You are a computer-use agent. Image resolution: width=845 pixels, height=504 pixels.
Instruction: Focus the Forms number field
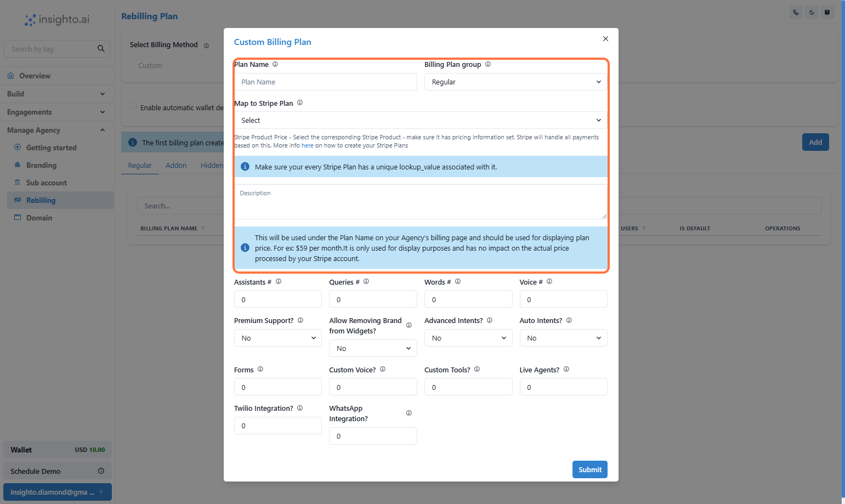278,387
